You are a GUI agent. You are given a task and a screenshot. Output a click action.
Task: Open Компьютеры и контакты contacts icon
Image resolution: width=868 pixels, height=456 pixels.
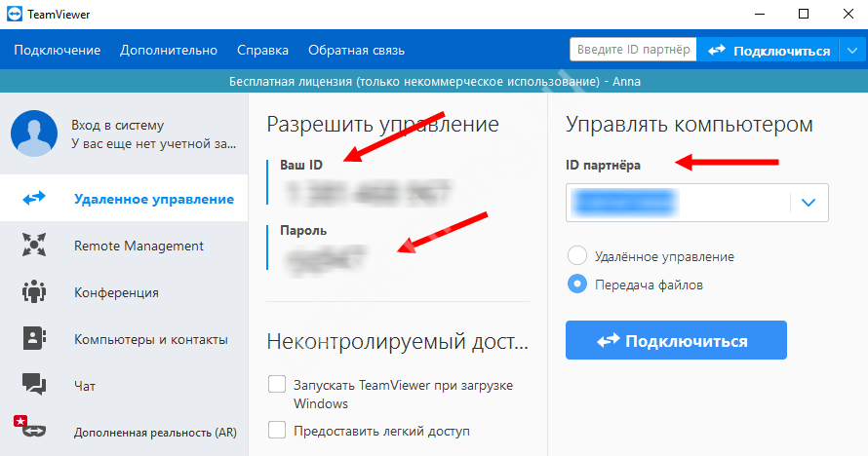[34, 339]
